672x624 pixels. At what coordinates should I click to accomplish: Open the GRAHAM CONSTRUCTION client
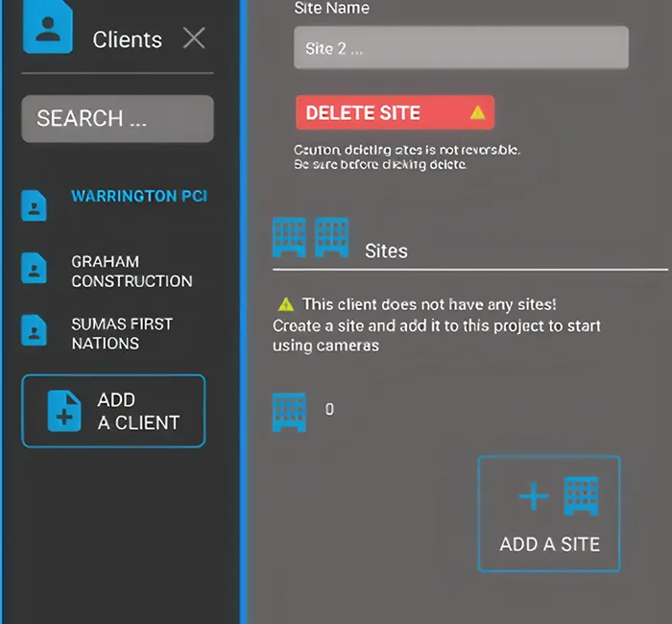(x=132, y=272)
